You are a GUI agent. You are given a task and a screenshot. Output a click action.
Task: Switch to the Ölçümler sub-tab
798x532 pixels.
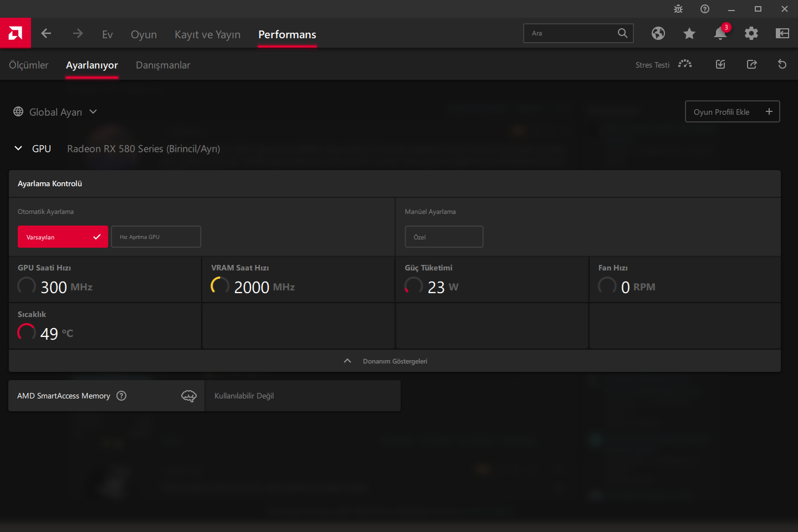click(29, 65)
